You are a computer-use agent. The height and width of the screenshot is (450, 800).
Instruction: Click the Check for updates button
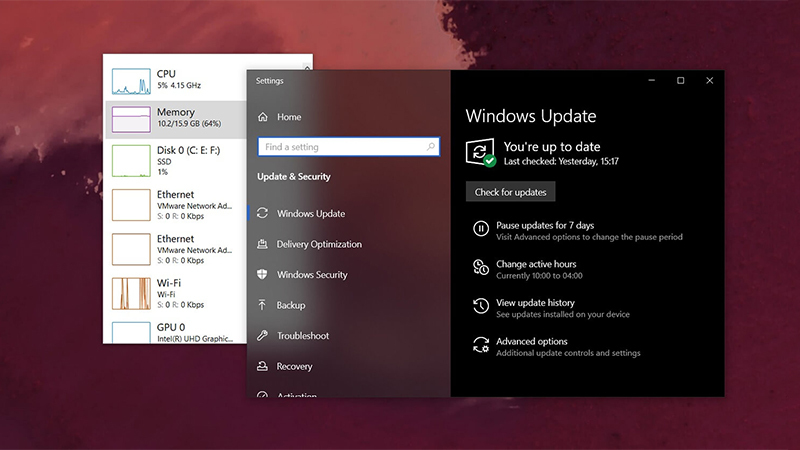510,192
